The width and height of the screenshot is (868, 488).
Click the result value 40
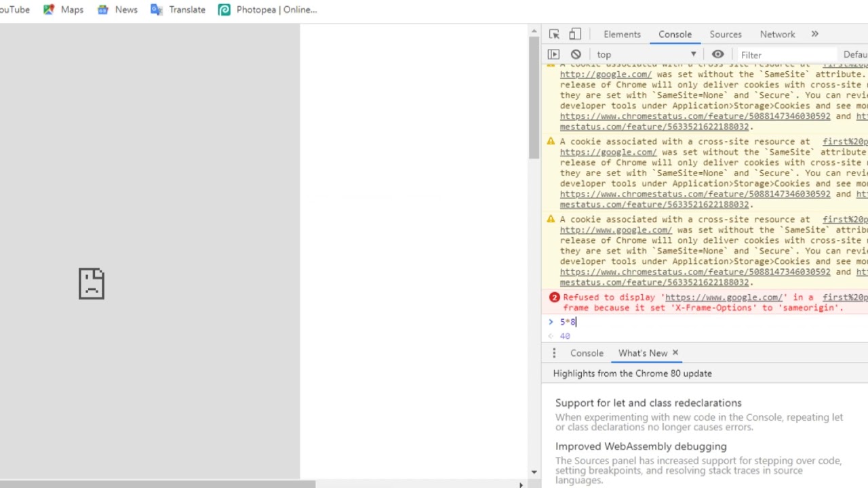tap(565, 336)
